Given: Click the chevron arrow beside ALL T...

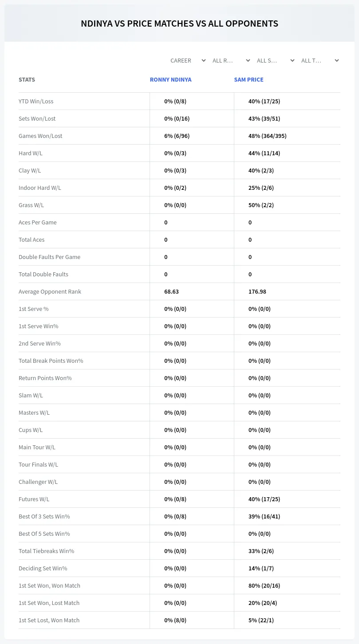Looking at the screenshot, I should 336,60.
